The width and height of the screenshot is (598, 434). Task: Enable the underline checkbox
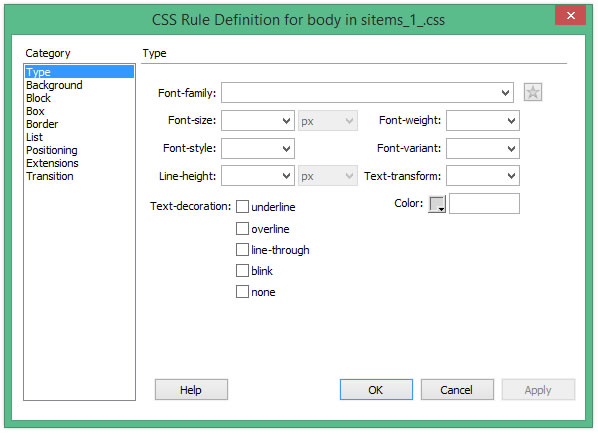[x=242, y=207]
